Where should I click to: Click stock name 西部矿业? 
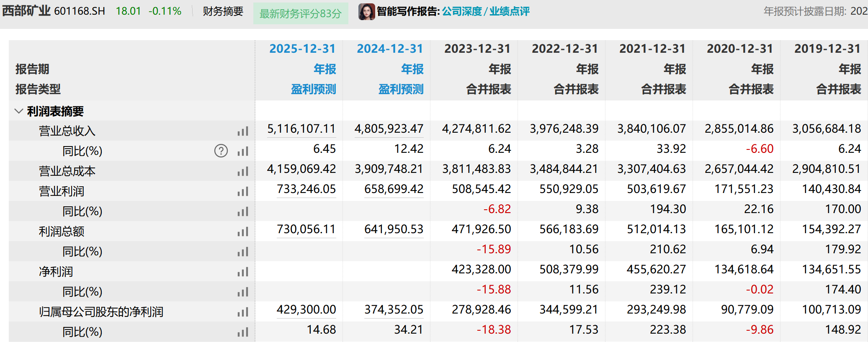[x=26, y=10]
